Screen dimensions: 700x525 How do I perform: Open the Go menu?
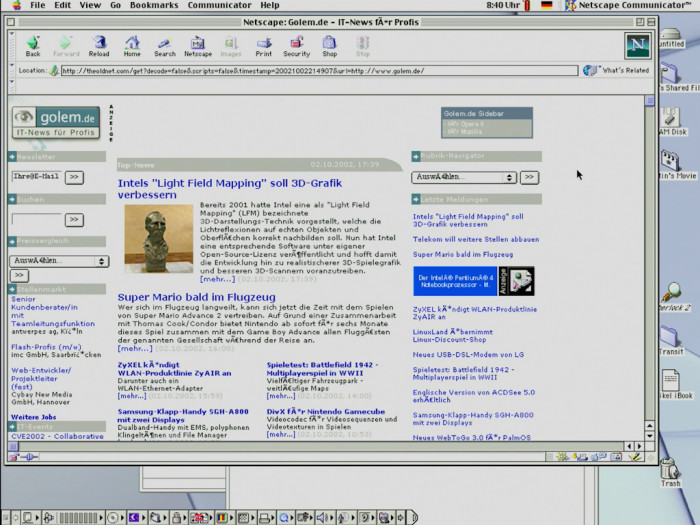coord(115,5)
